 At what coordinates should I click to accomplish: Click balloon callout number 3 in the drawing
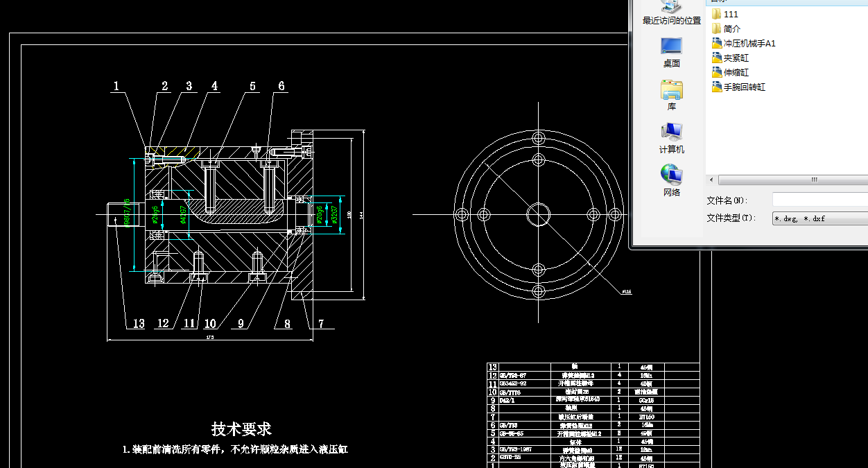point(189,86)
